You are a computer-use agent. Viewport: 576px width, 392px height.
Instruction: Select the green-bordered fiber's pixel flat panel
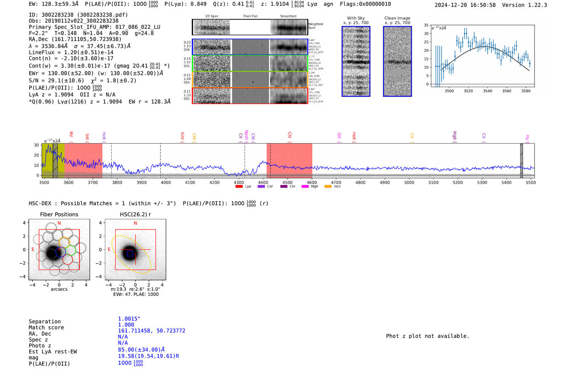coord(250,63)
